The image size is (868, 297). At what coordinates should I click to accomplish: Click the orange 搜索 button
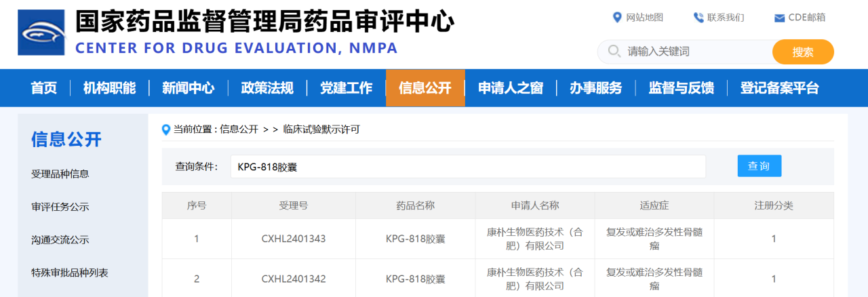click(803, 52)
